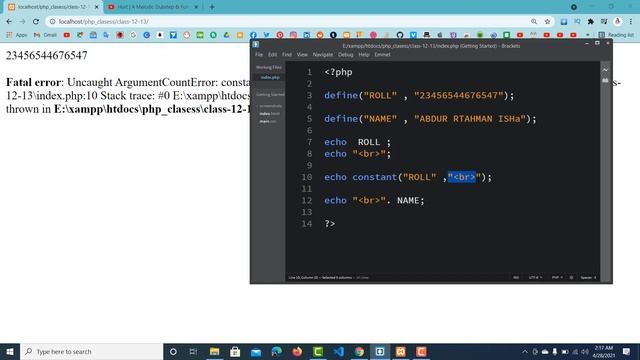The width and height of the screenshot is (640, 360).
Task: Open Reading list button
Action: tap(616, 35)
